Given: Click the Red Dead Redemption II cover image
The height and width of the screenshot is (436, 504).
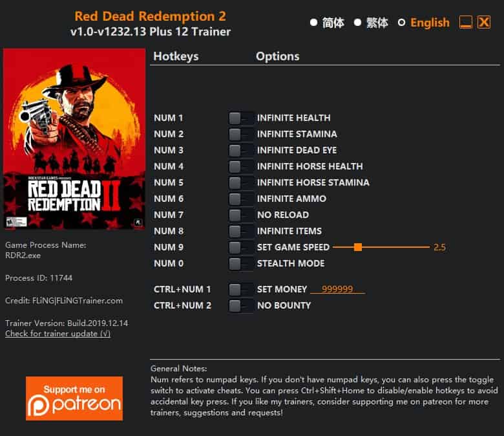Looking at the screenshot, I should 74,139.
